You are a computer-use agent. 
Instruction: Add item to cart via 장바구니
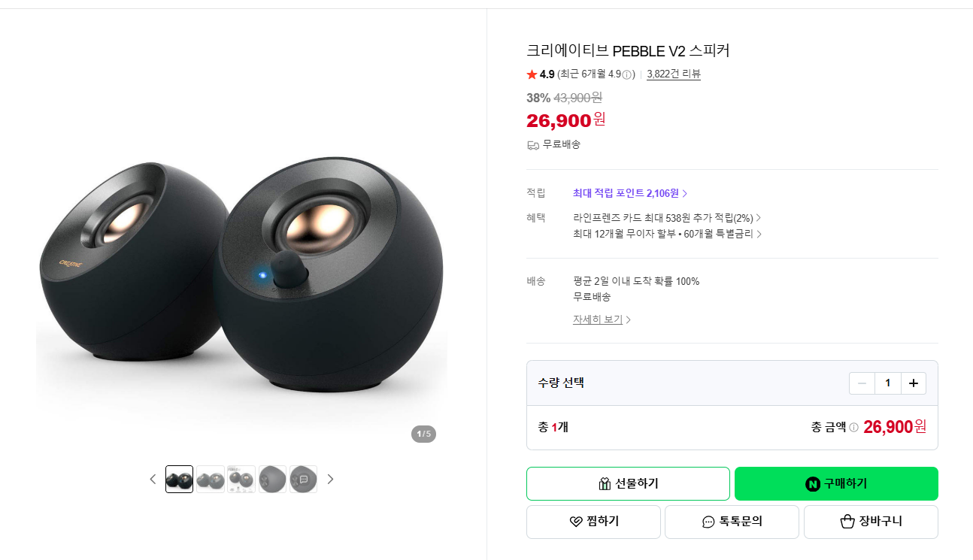pos(871,522)
